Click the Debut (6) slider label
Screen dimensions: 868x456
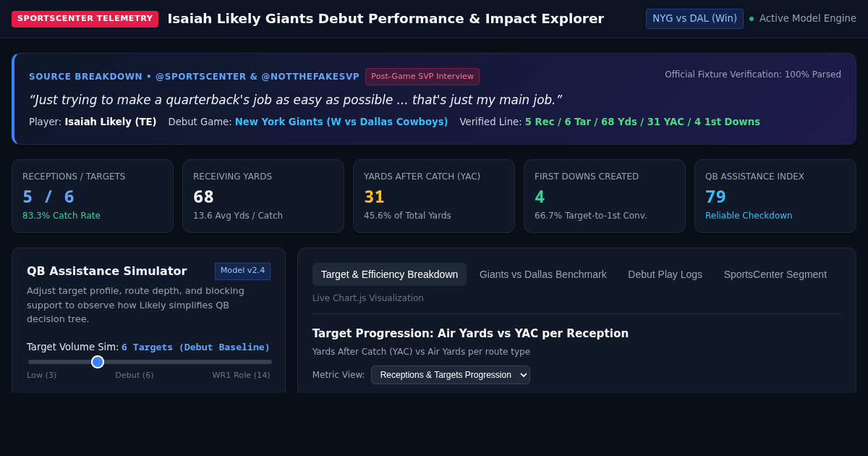[135, 375]
